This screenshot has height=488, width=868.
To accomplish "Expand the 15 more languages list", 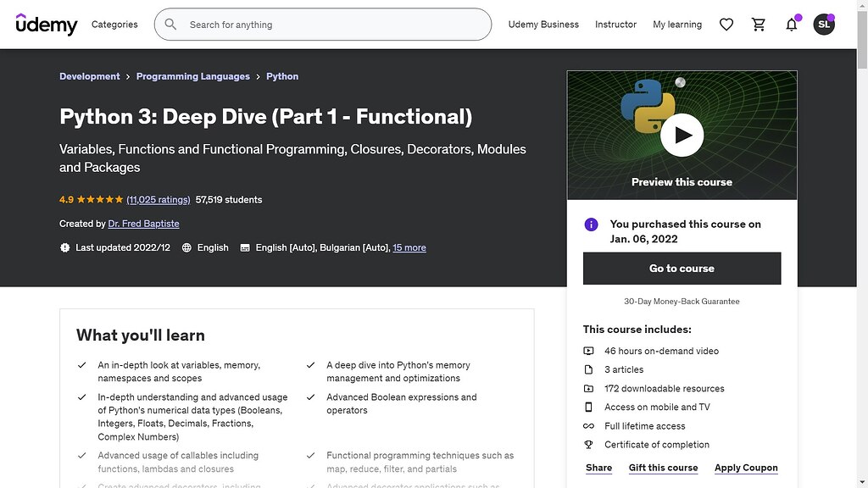I will pyautogui.click(x=409, y=247).
